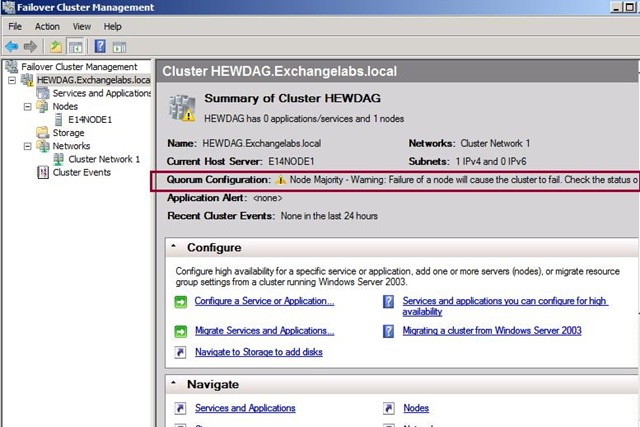Select the Nodes tree item
Screen dimensions: 640x427
pos(65,107)
